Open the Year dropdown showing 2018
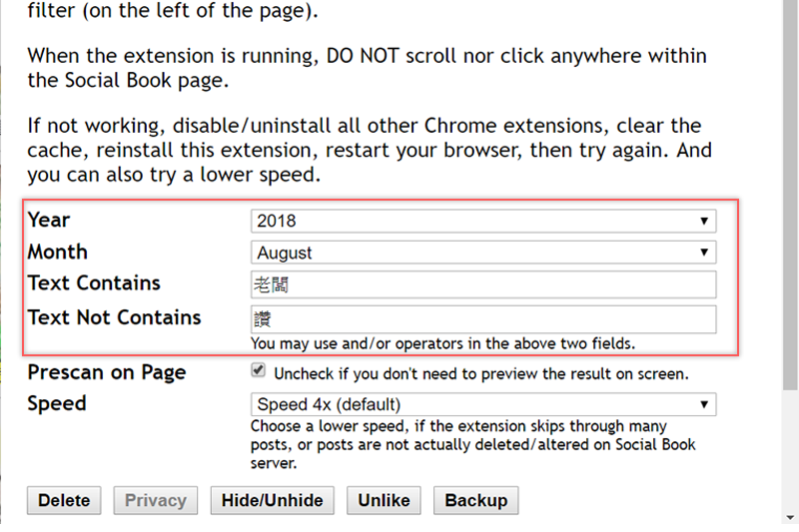Screen dimensions: 799x532 coord(483,221)
